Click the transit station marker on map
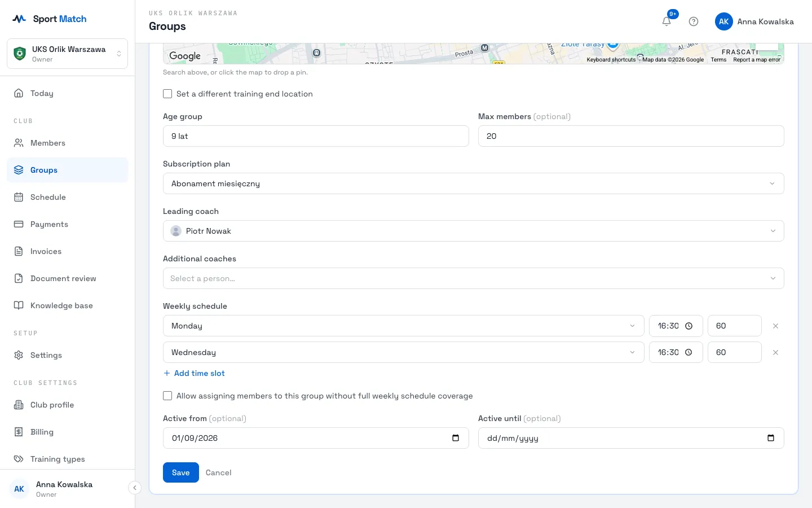This screenshot has width=812, height=508. [x=317, y=52]
